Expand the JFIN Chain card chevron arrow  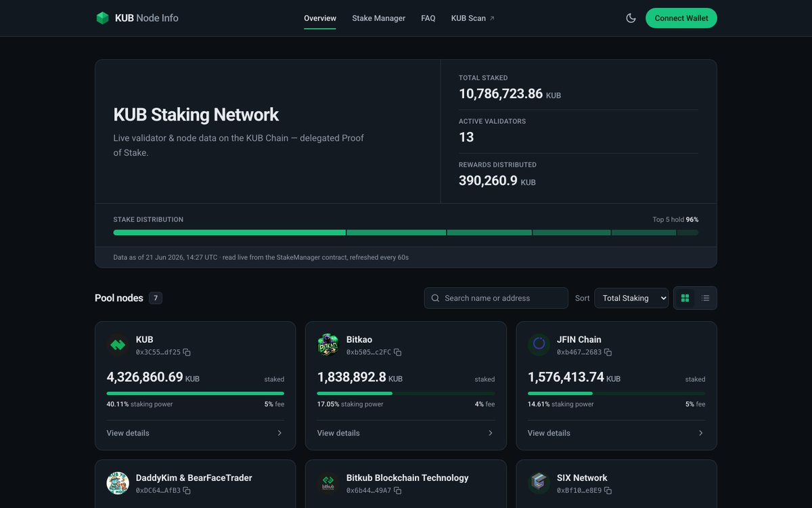[x=700, y=433]
